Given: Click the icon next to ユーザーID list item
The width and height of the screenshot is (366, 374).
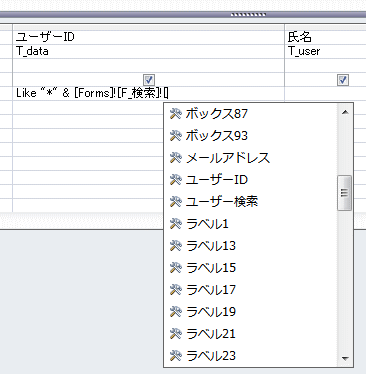Looking at the screenshot, I should tap(175, 180).
